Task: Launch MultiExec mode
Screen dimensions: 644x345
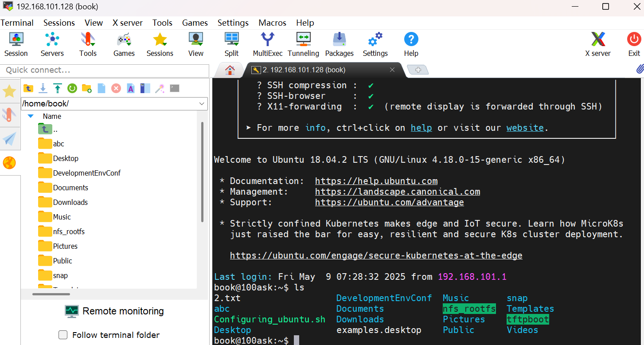Action: 268,45
